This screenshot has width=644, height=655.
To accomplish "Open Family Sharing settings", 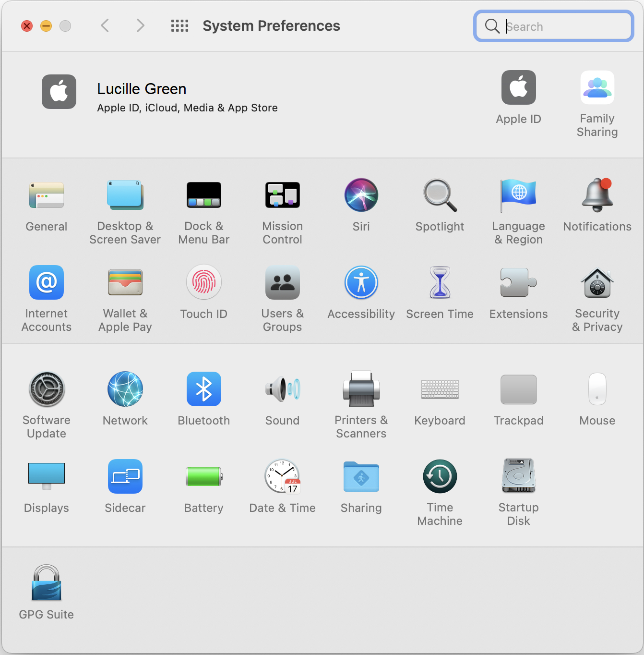I will [x=597, y=87].
